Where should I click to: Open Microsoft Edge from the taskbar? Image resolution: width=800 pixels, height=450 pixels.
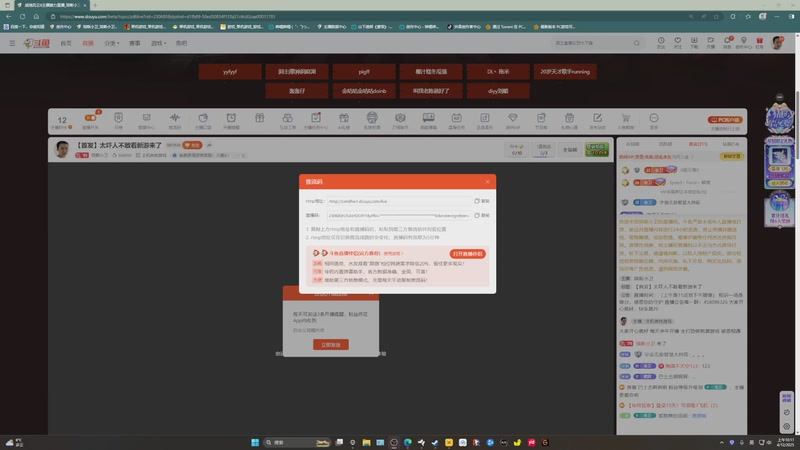[x=408, y=442]
